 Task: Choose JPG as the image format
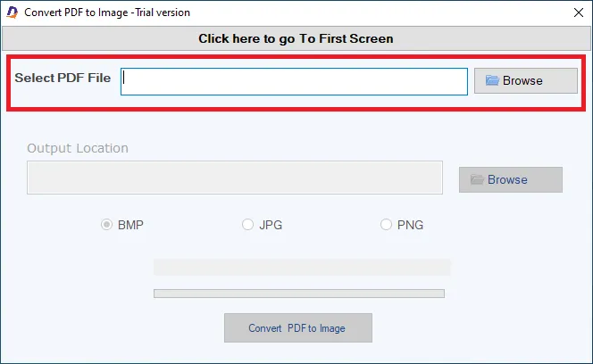(247, 225)
